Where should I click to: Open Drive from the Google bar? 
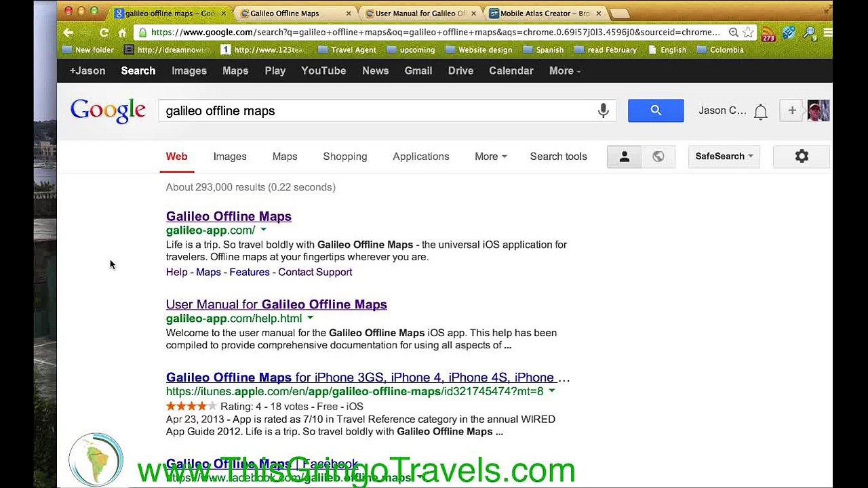pos(461,70)
